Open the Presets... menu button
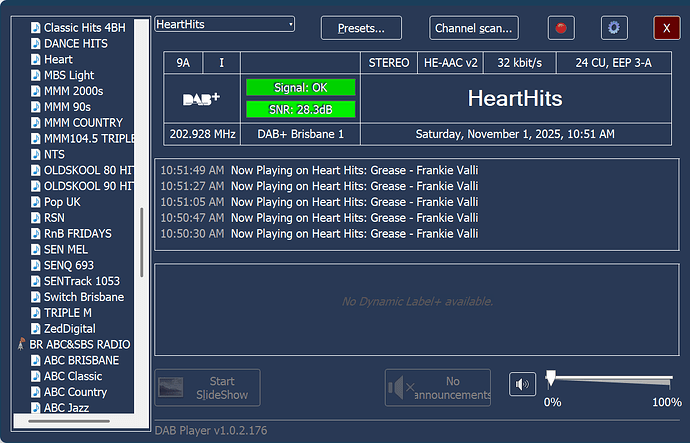The width and height of the screenshot is (690, 443). (361, 28)
